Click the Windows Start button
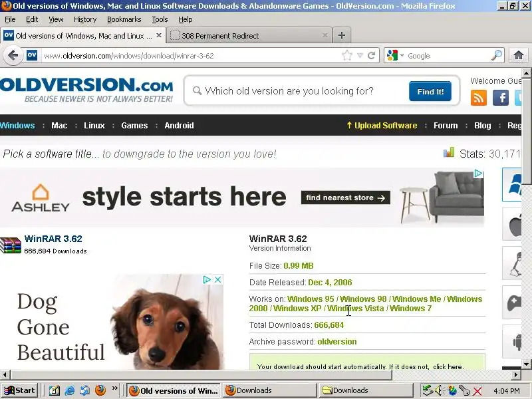Screen dimensions: 532x399 click(19, 390)
